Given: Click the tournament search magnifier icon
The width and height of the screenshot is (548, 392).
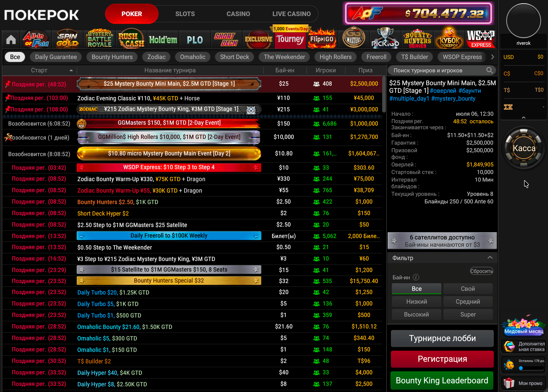Looking at the screenshot, I should pos(489,70).
